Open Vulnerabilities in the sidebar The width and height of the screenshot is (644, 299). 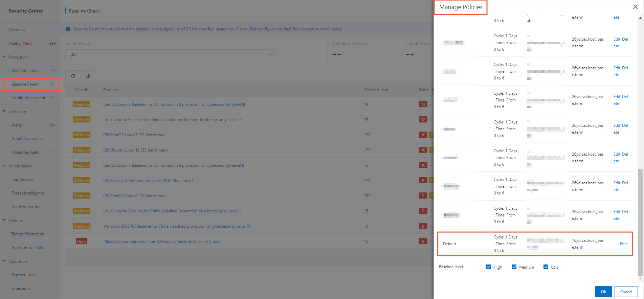24,71
